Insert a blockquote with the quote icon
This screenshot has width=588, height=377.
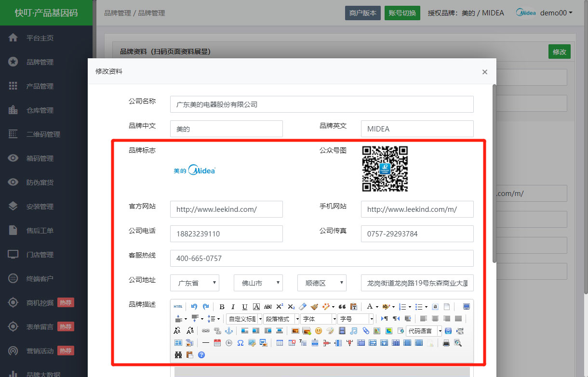tap(342, 307)
